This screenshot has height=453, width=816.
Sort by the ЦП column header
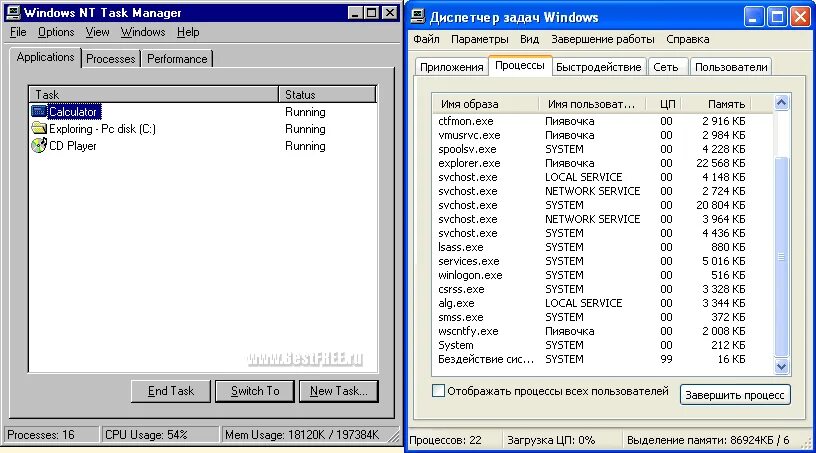coord(664,104)
